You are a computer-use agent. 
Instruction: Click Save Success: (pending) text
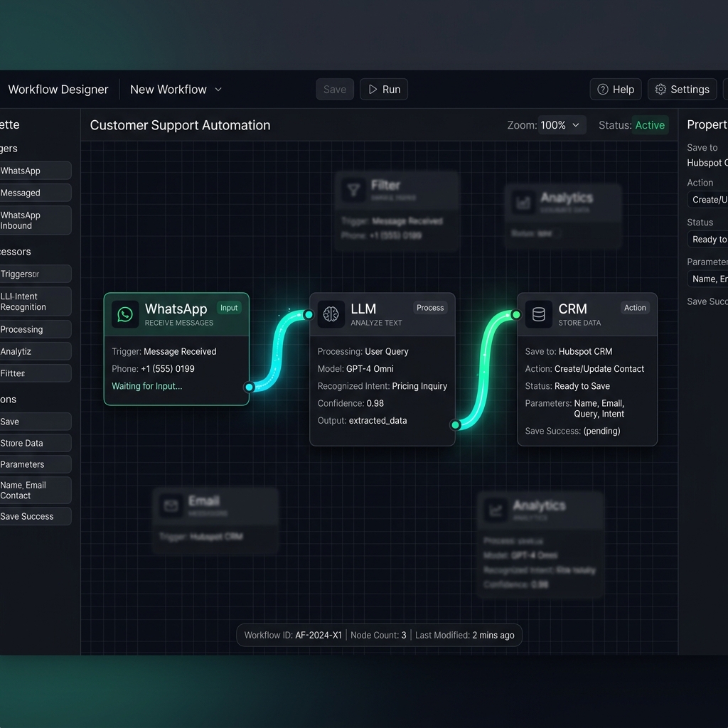572,431
